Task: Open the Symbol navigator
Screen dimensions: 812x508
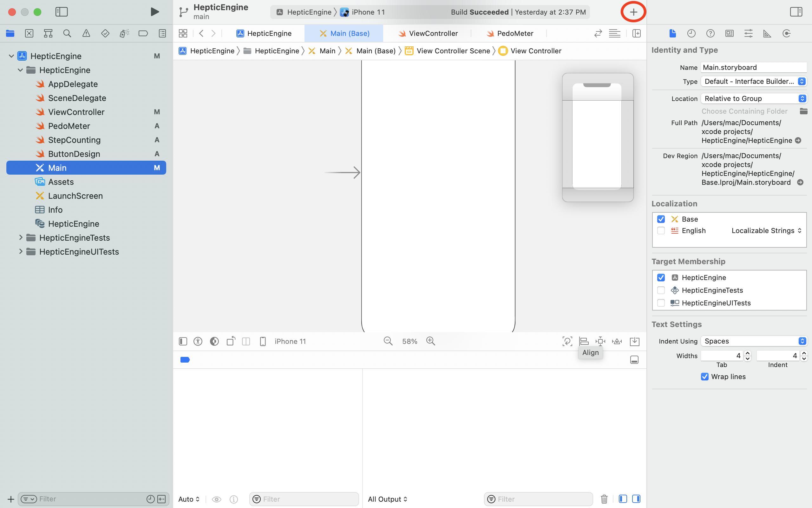Action: (48, 33)
